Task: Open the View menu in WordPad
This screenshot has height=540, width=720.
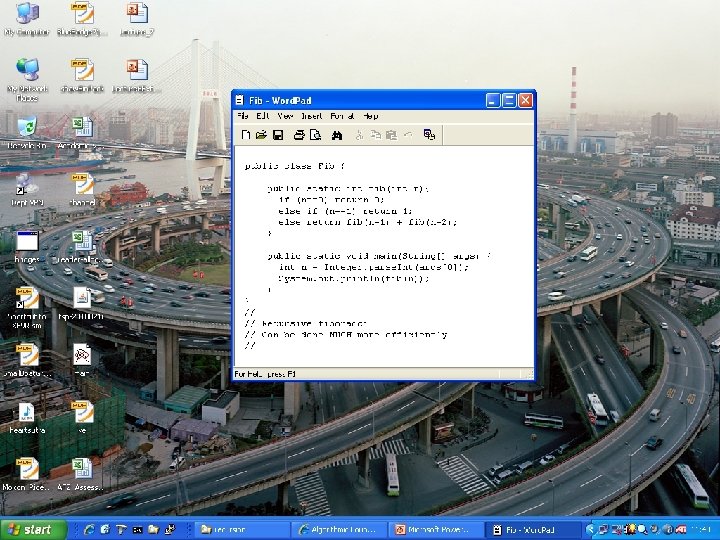Action: [285, 116]
